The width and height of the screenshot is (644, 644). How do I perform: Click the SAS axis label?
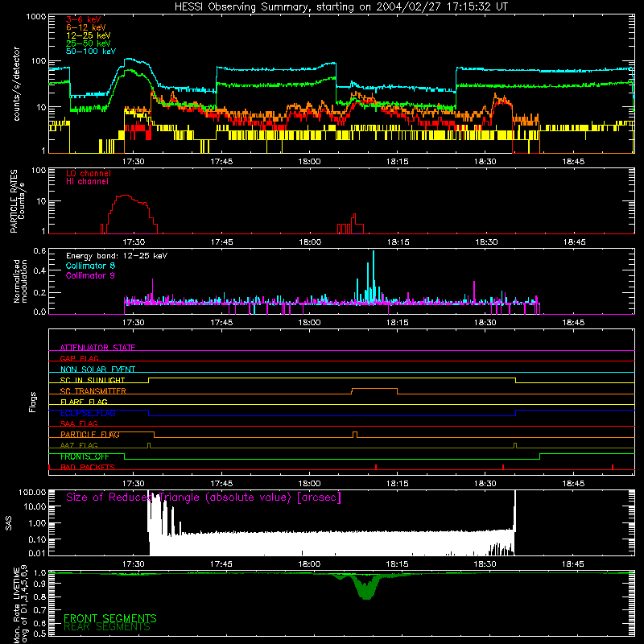tap(8, 522)
